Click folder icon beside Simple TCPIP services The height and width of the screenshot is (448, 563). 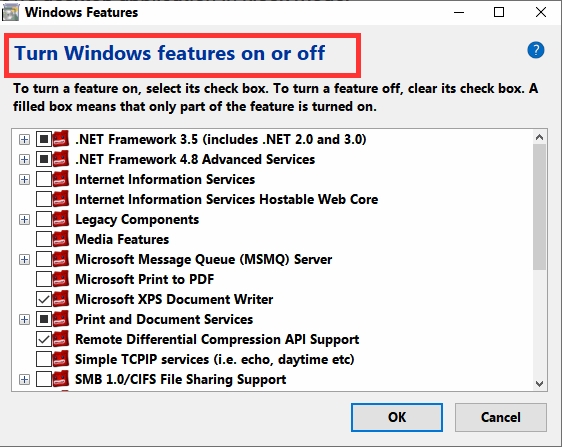(61, 359)
